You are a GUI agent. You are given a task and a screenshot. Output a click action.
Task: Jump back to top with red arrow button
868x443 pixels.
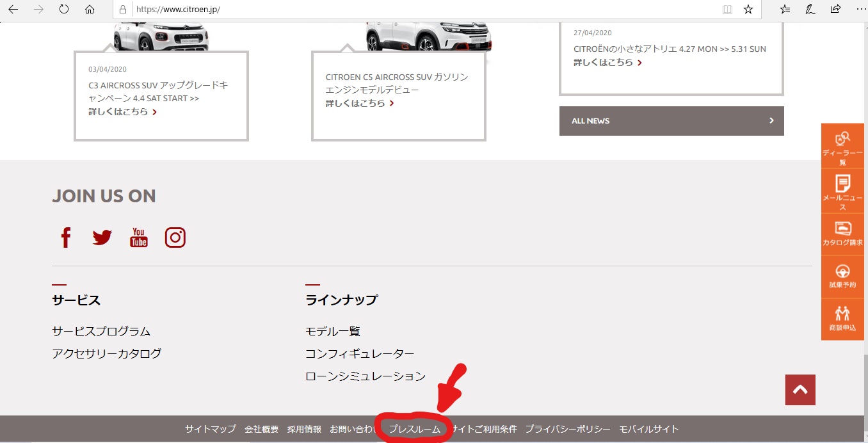pos(800,390)
